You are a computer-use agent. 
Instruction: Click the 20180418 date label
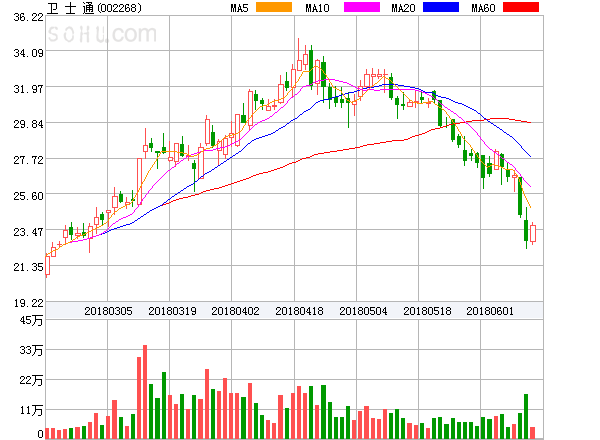click(299, 311)
